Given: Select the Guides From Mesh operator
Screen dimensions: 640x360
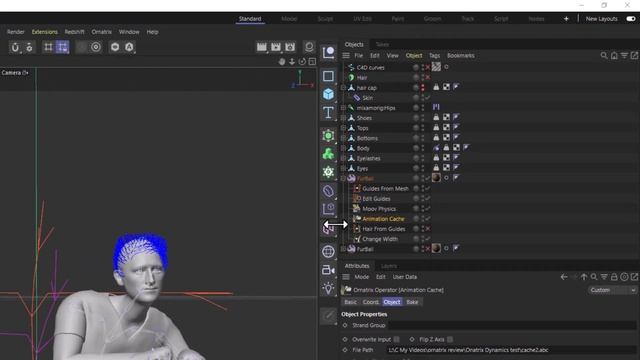Looking at the screenshot, I should [385, 189].
